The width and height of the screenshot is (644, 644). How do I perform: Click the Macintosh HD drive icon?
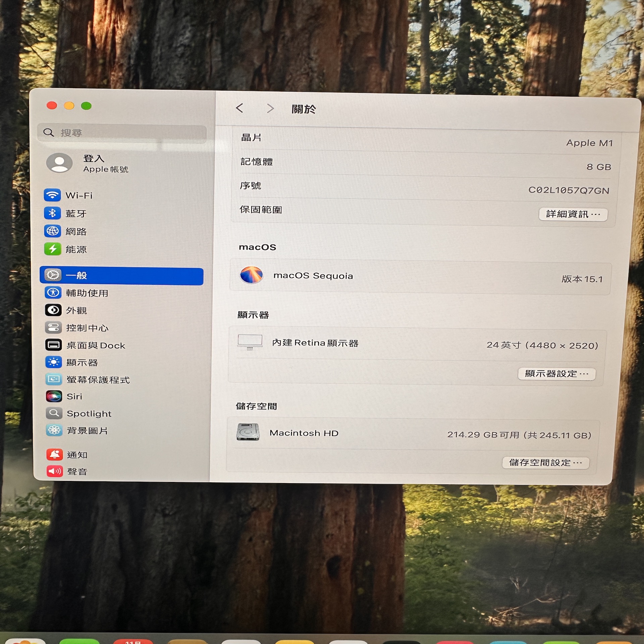click(x=248, y=432)
